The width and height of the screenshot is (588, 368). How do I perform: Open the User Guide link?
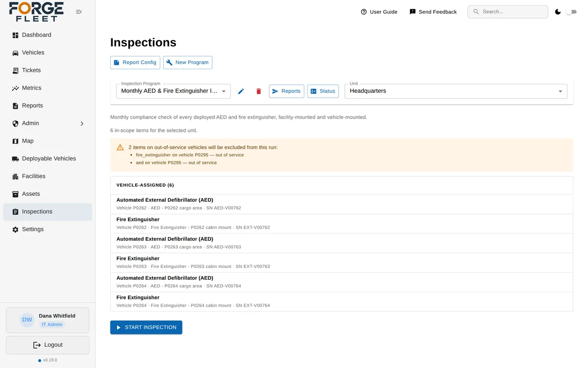pyautogui.click(x=379, y=12)
